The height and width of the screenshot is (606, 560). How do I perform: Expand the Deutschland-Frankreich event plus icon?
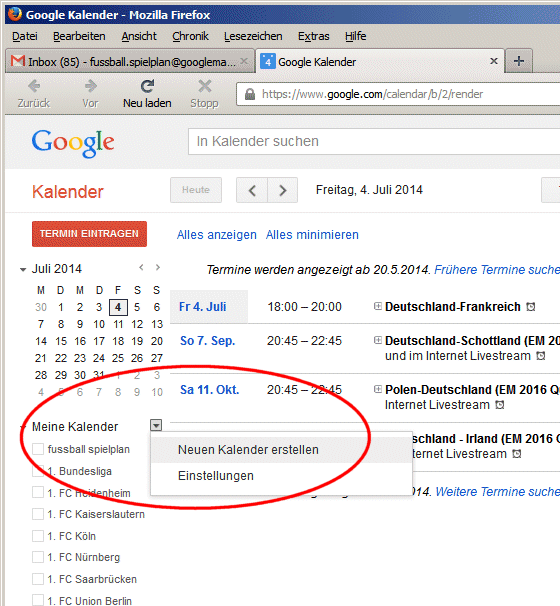(378, 306)
